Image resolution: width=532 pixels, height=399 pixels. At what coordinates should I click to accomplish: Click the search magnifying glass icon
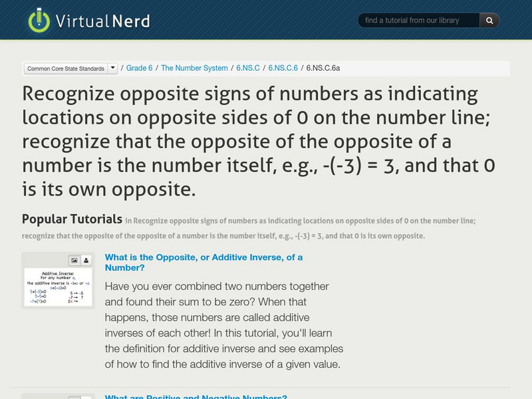[489, 21]
